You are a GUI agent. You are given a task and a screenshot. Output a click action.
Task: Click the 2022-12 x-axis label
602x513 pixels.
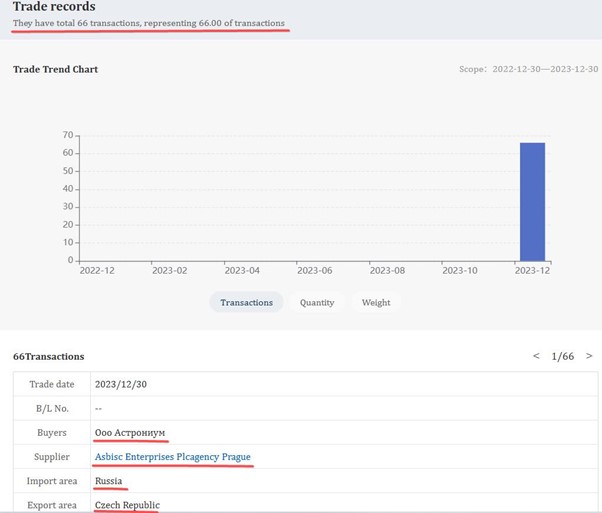97,271
